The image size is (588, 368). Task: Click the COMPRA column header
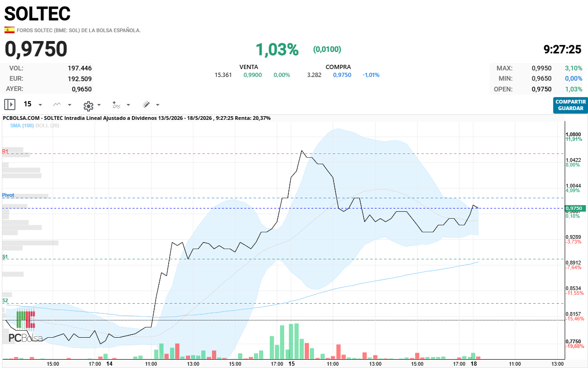[338, 67]
